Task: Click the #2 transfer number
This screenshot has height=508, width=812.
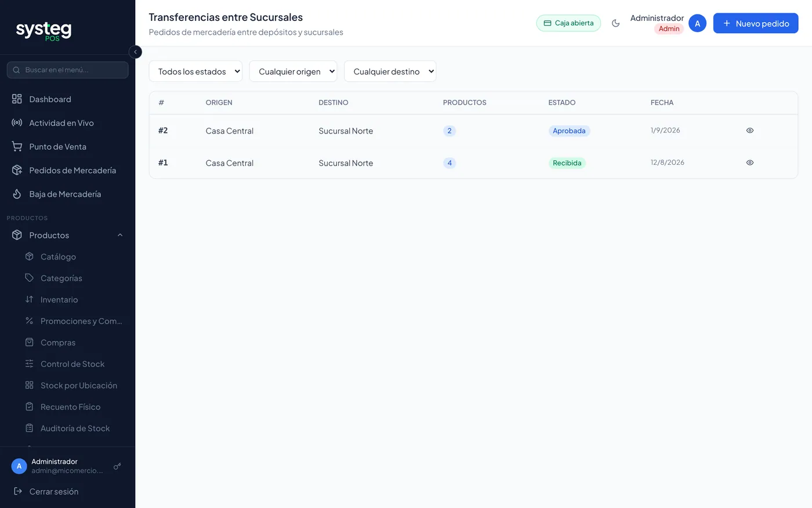Action: click(163, 131)
